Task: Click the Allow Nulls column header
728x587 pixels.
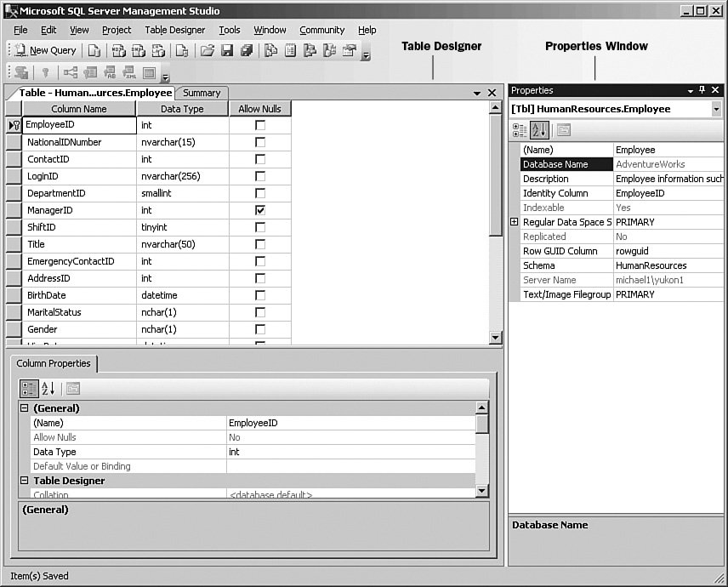Action: click(260, 109)
